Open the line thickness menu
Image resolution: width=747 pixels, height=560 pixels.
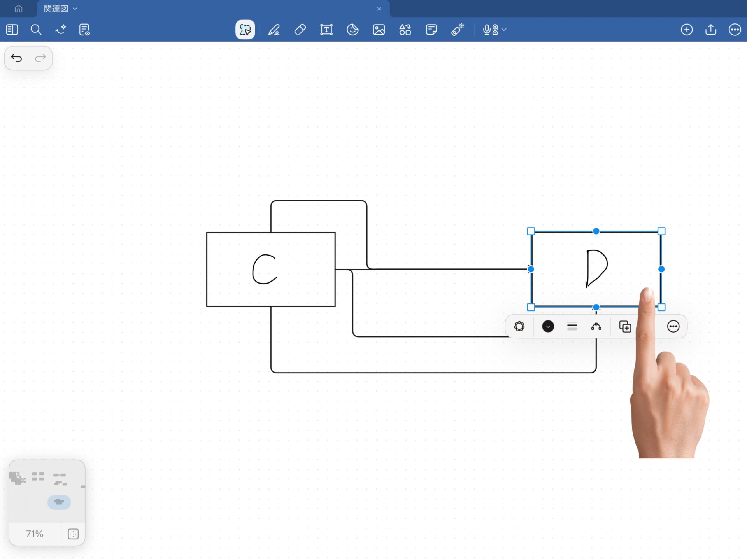click(x=572, y=326)
